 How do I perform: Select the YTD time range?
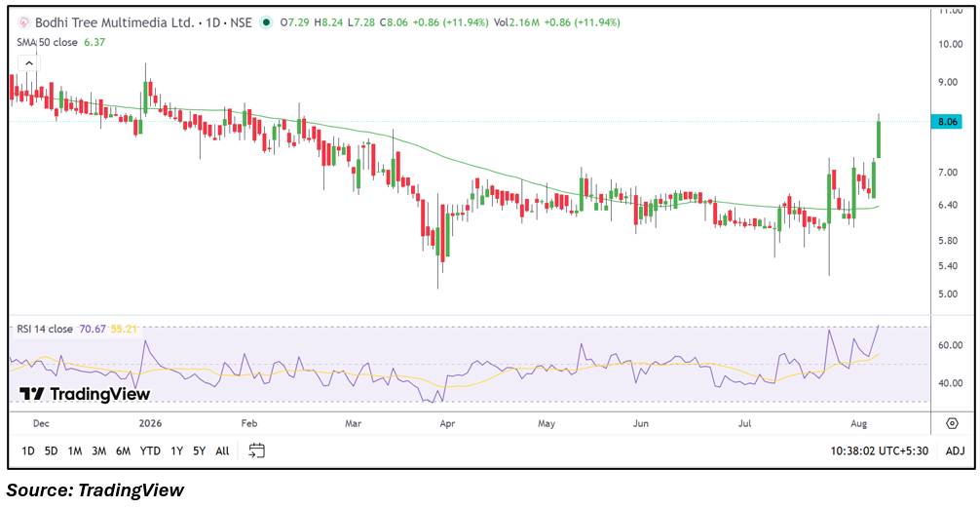pos(150,450)
